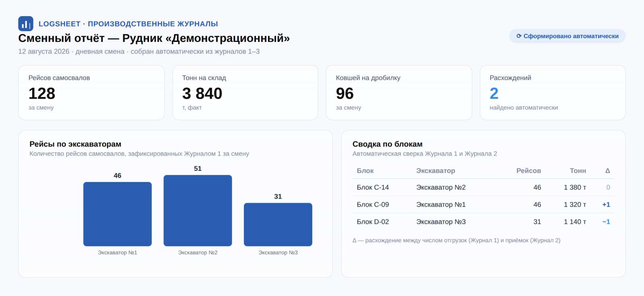This screenshot has width=644, height=296.
Task: Click axis label 'Экскаватор №3' under chart
Action: (278, 253)
